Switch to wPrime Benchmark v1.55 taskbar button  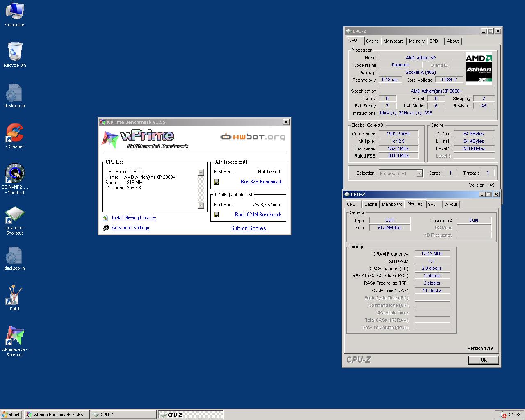(57, 415)
